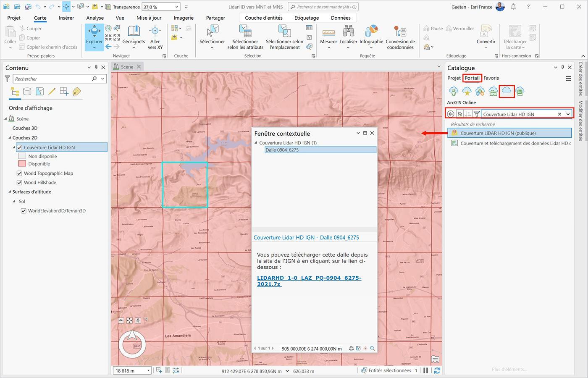Open the Imagerie ribbon tab

tap(184, 18)
